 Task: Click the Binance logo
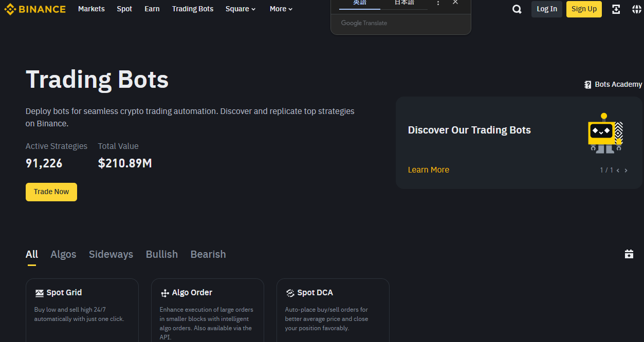pyautogui.click(x=35, y=9)
